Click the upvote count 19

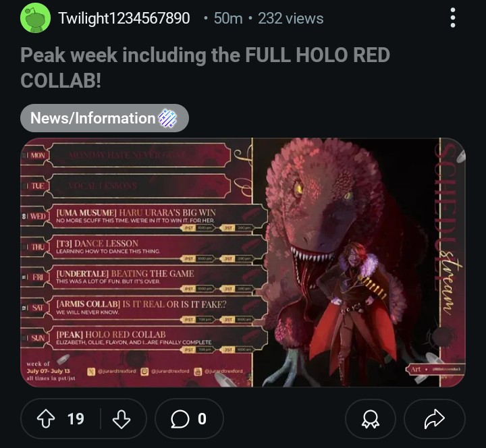coord(76,419)
